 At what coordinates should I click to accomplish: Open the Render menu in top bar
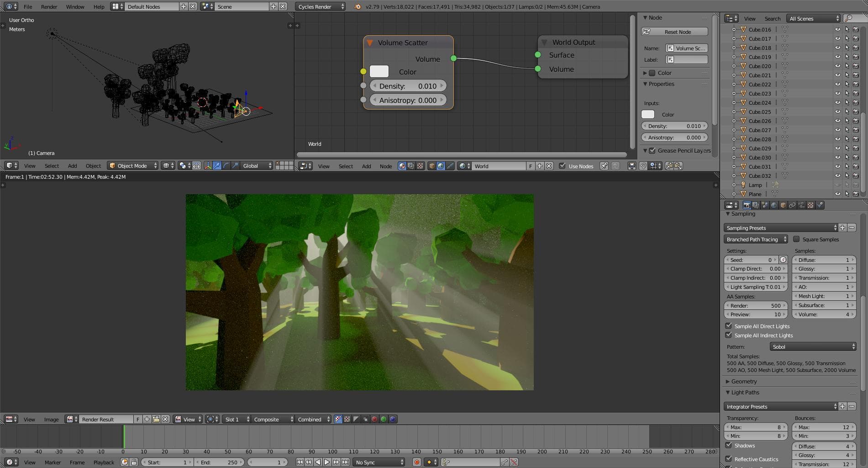point(49,6)
